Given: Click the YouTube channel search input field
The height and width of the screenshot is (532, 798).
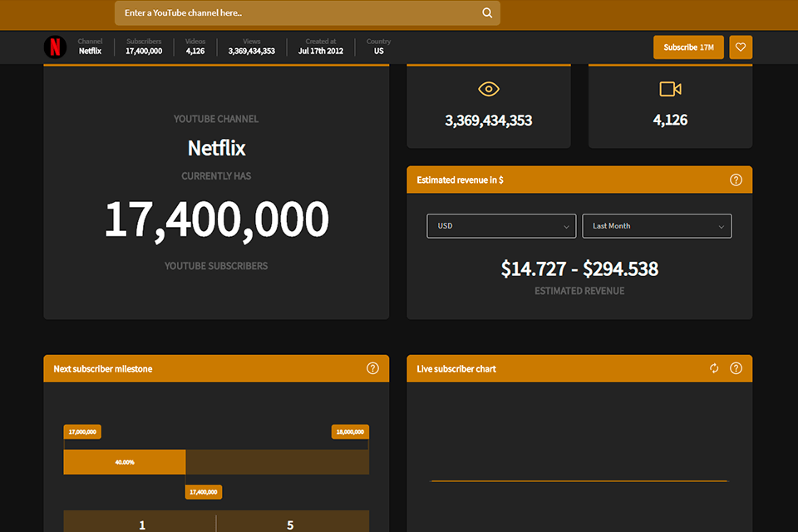Looking at the screenshot, I should (291, 13).
